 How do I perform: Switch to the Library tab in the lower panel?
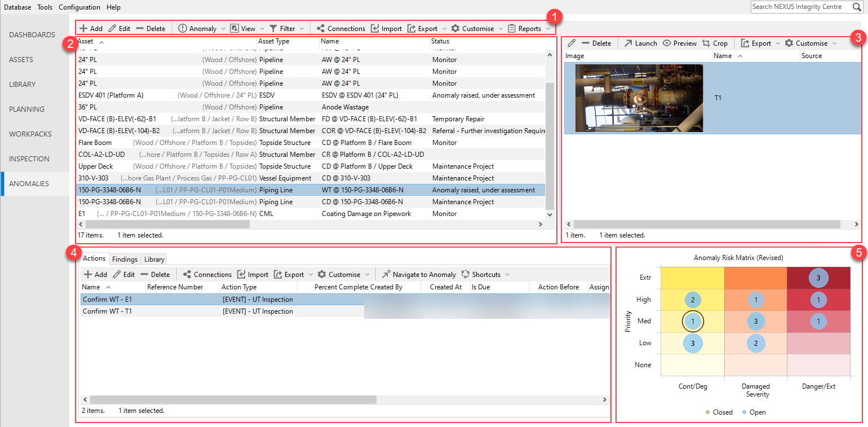[x=154, y=259]
